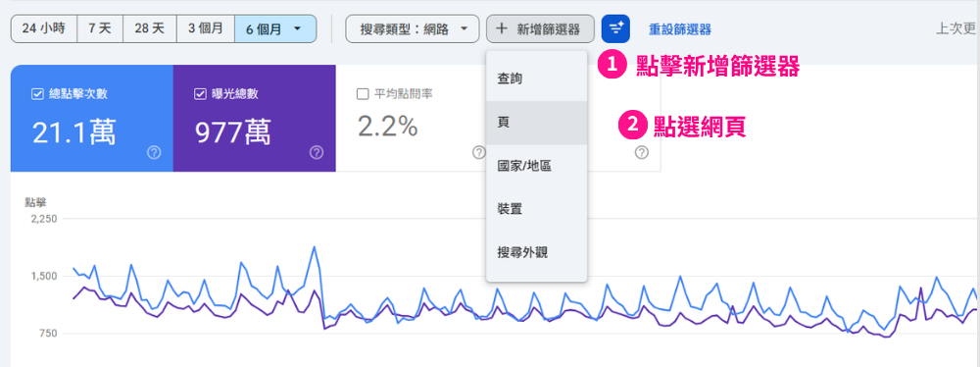Click the 2.2% average CTR value

click(x=387, y=128)
